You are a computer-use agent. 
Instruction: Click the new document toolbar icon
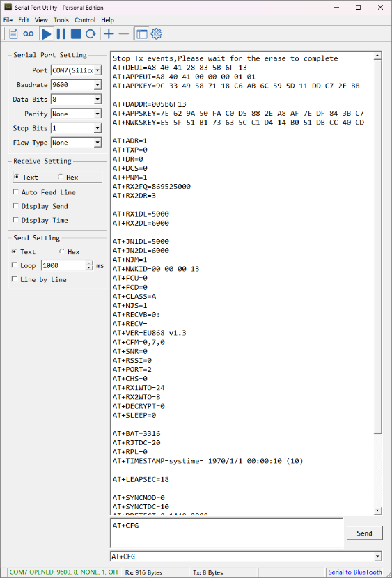(x=13, y=34)
